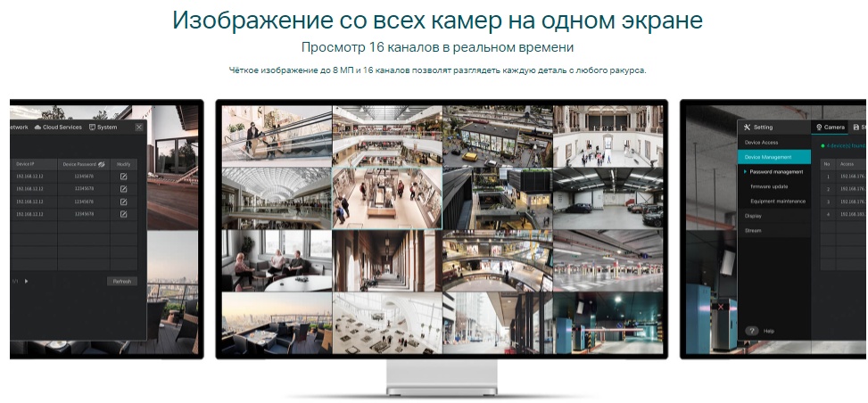
Task: Toggle password visibility eye icon in header
Action: 101,164
